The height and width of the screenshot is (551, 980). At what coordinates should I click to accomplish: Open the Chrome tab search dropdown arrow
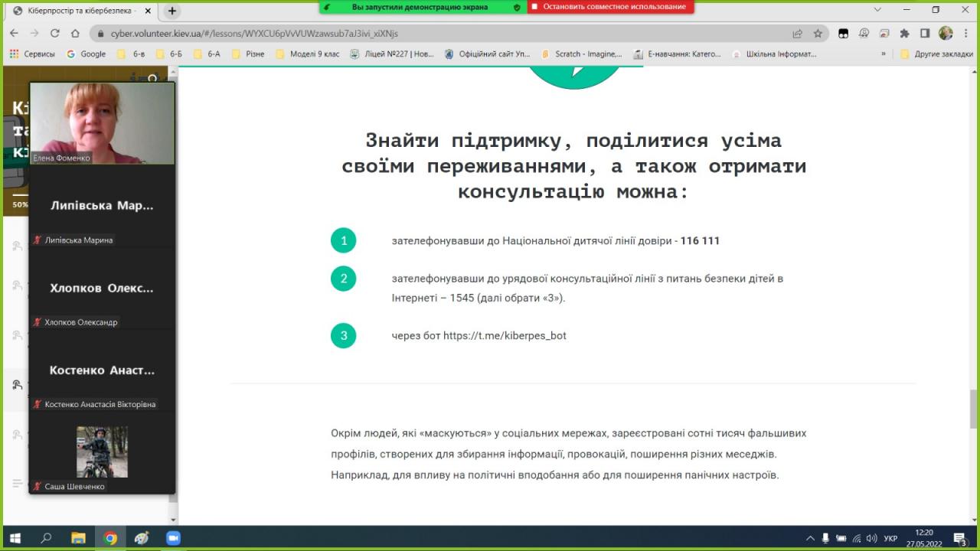877,10
